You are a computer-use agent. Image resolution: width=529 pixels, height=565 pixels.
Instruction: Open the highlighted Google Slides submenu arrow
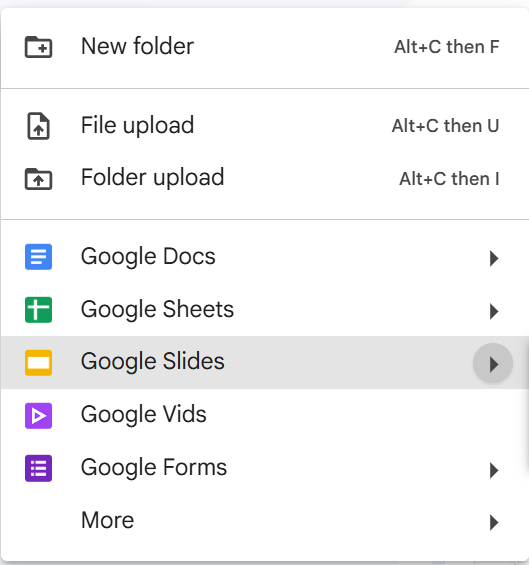(493, 363)
